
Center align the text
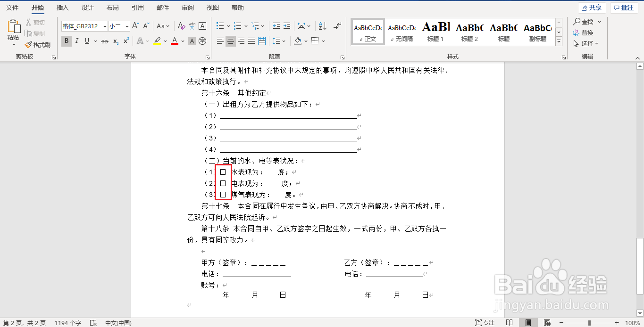[x=230, y=41]
